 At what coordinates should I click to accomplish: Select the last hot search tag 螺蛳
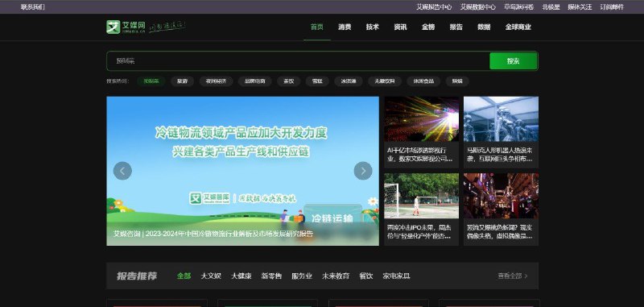point(457,81)
